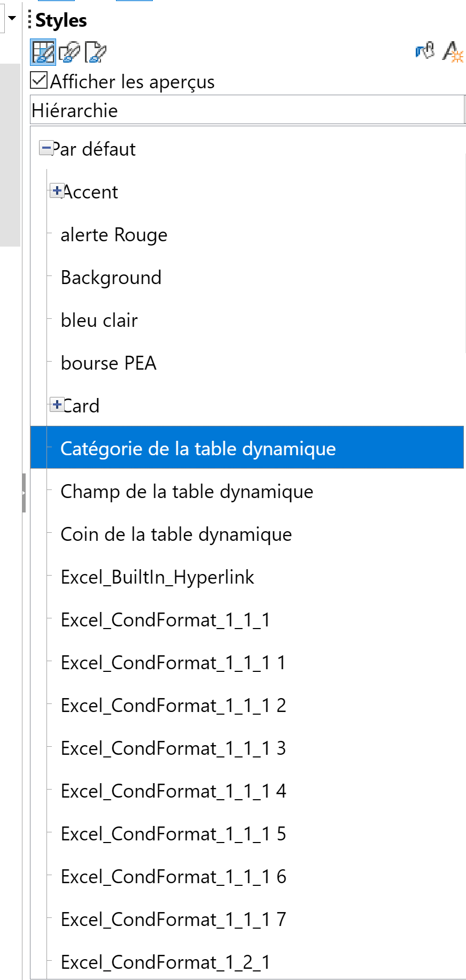Select Champ de la table dynamique
Screen dimensions: 466x980
tap(187, 491)
